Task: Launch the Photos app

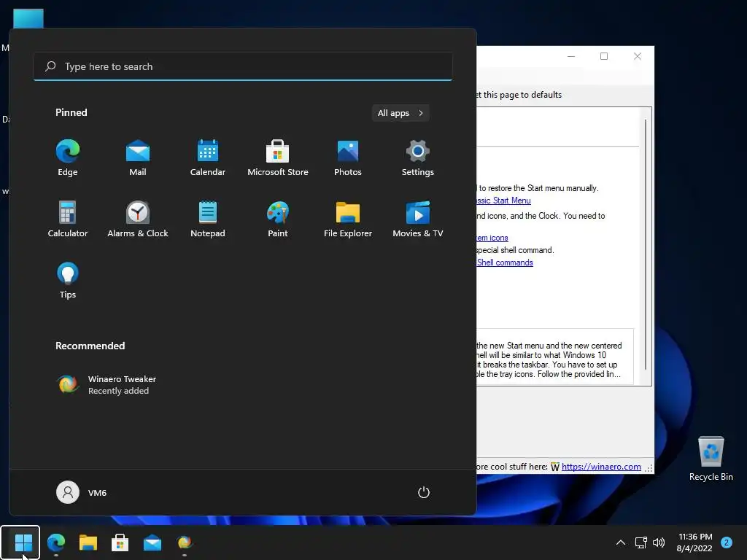Action: click(x=348, y=158)
